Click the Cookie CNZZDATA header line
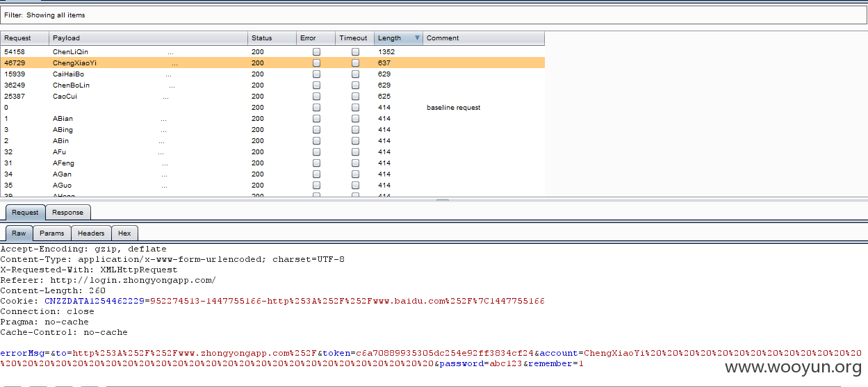 [x=272, y=301]
